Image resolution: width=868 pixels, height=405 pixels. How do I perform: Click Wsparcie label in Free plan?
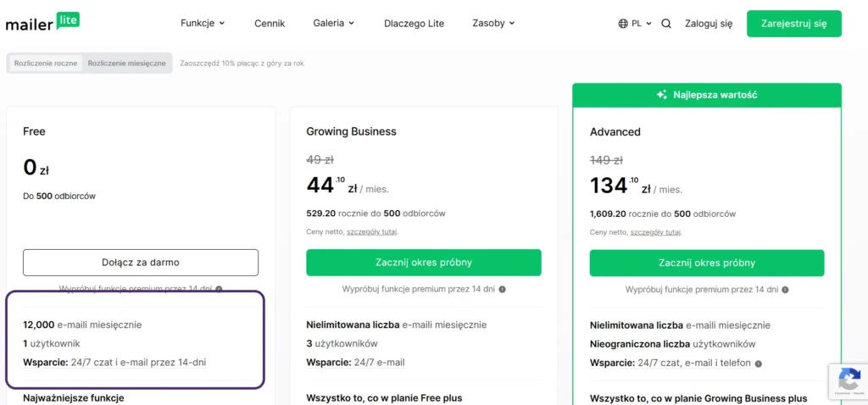(x=46, y=363)
